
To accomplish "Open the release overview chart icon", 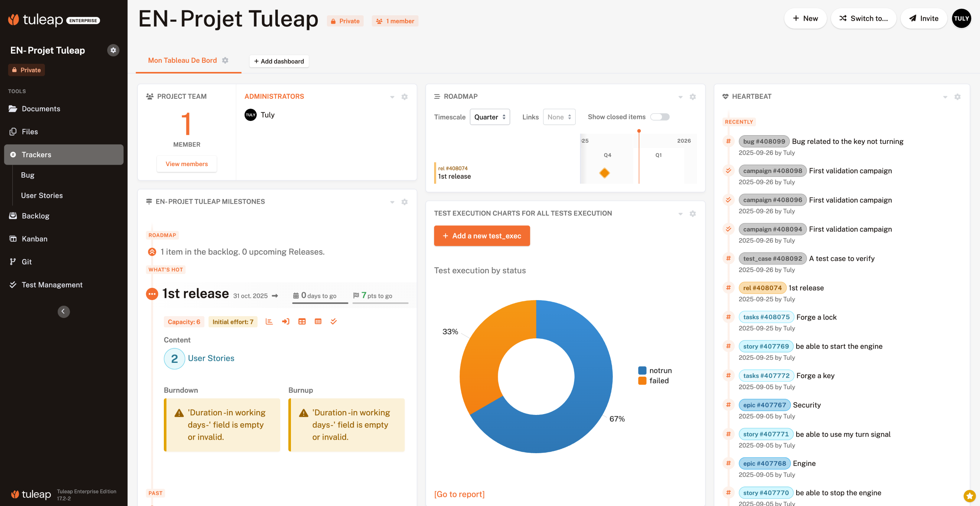I will [269, 322].
